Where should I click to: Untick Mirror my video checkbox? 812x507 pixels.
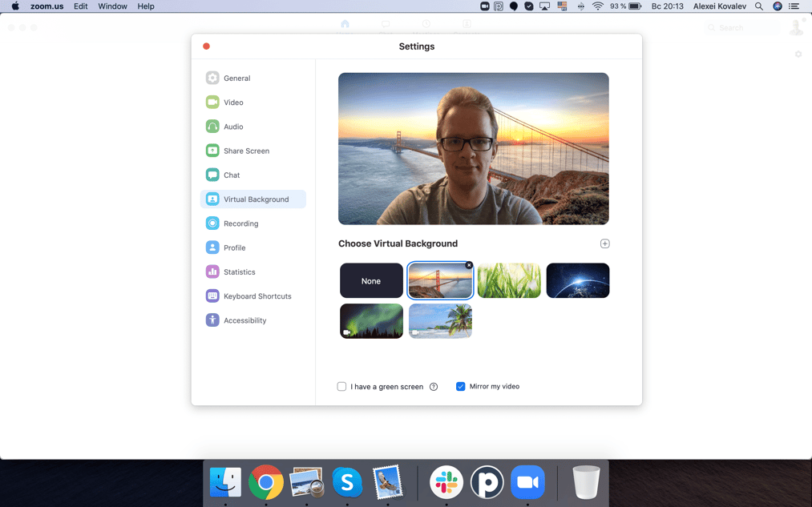point(460,387)
